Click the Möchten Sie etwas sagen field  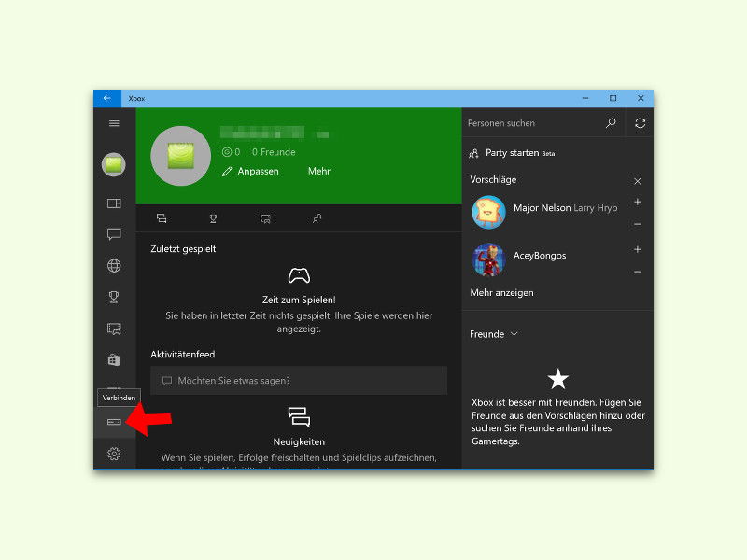pyautogui.click(x=299, y=381)
